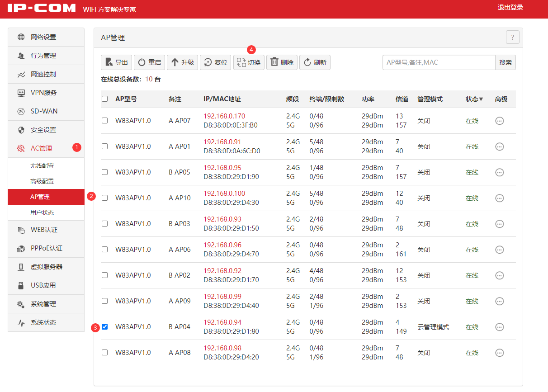Open advanced options for B AP03

tap(500, 224)
